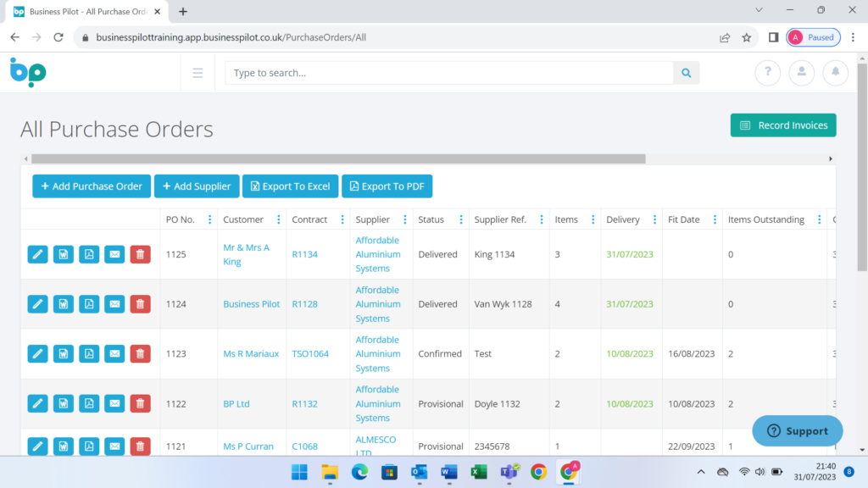This screenshot has width=868, height=488.
Task: Open contract R1134
Action: 305,254
